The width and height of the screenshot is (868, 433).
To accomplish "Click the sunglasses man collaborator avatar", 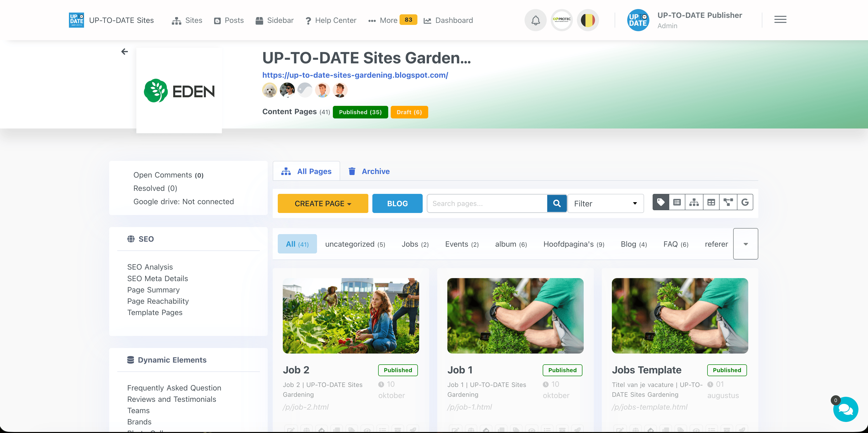I will pos(287,90).
